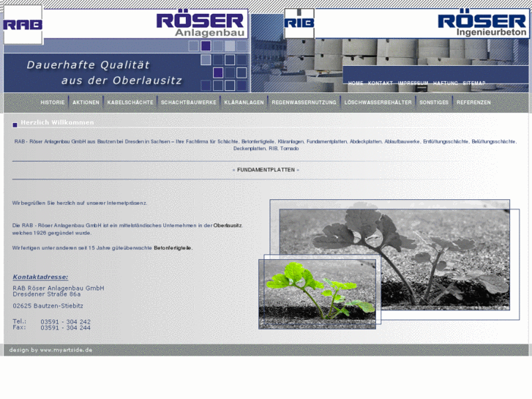Go to HOME in top navigation
This screenshot has height=399, width=532.
pos(355,83)
